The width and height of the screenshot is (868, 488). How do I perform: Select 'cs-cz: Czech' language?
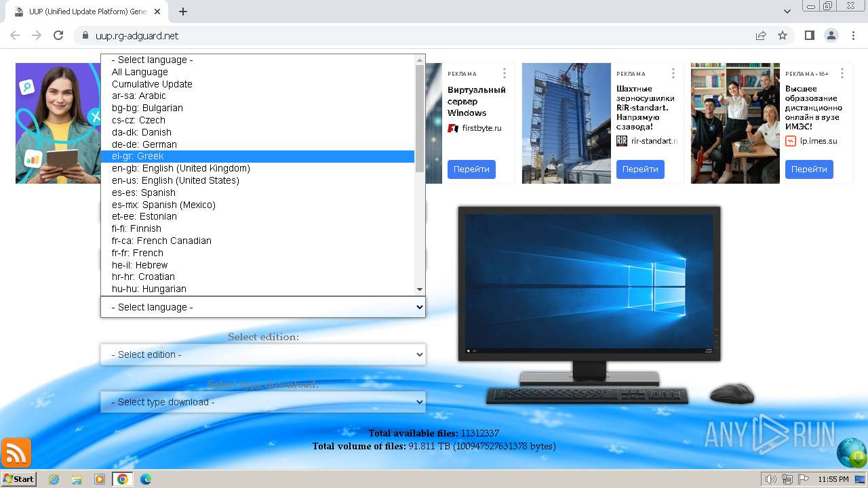pos(258,120)
